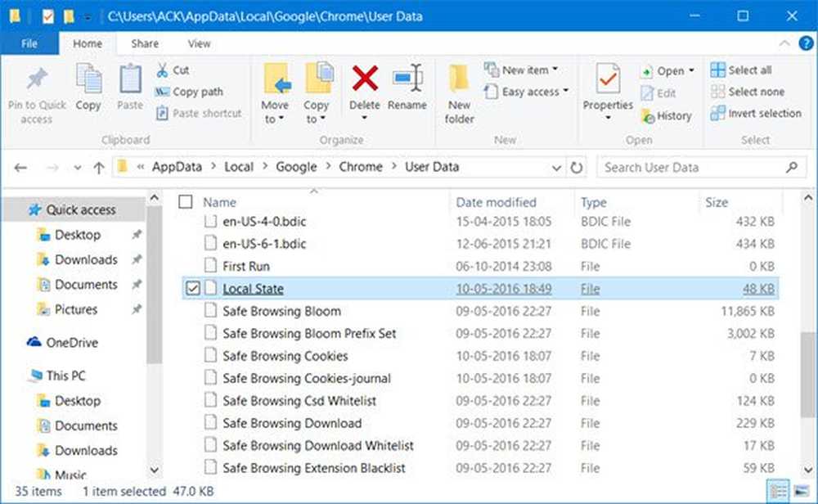Select the Safe Browsing Bloom Prefix Set file

tap(309, 333)
